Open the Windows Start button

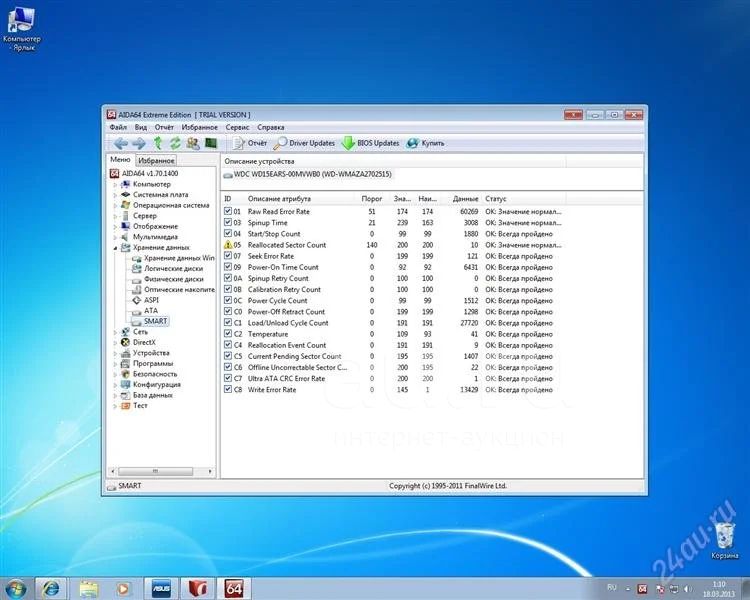(x=16, y=589)
